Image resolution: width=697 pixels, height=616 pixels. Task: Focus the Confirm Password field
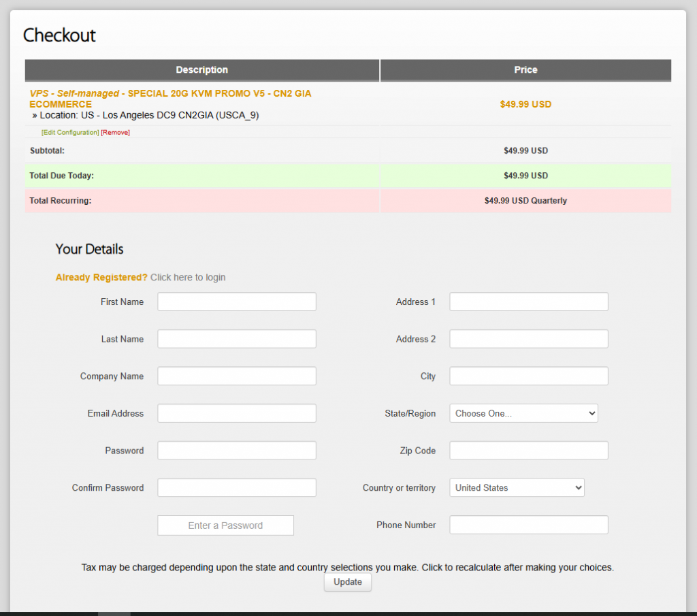237,487
